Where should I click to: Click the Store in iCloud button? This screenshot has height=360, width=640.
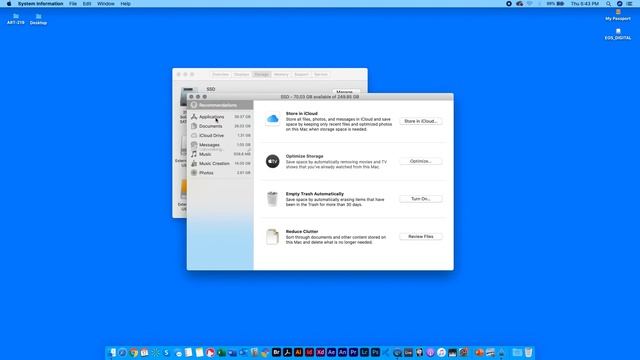420,121
